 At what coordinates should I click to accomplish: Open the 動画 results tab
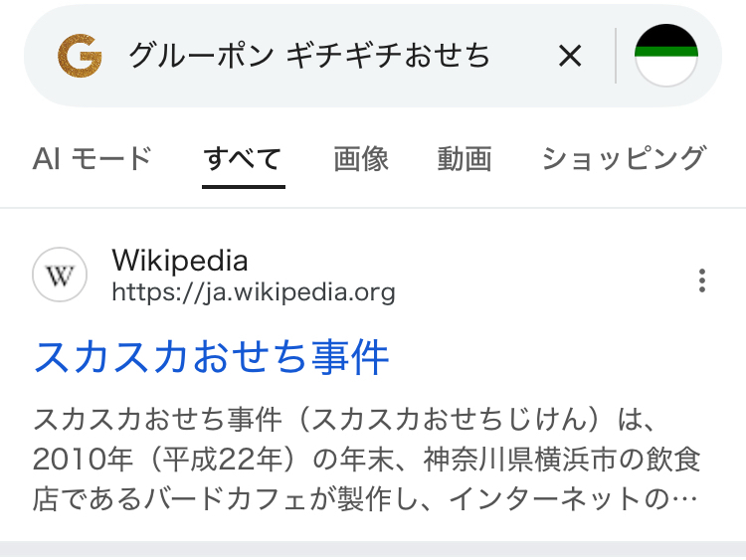click(465, 158)
